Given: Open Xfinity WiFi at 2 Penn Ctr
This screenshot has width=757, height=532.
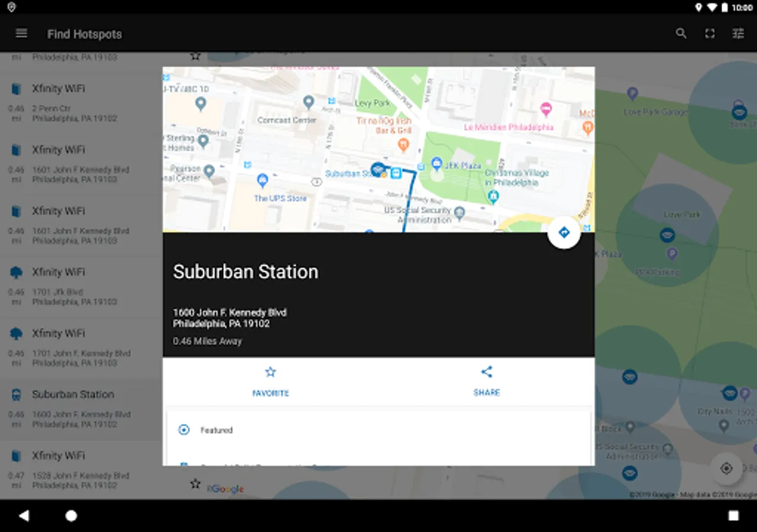Looking at the screenshot, I should pyautogui.click(x=81, y=103).
